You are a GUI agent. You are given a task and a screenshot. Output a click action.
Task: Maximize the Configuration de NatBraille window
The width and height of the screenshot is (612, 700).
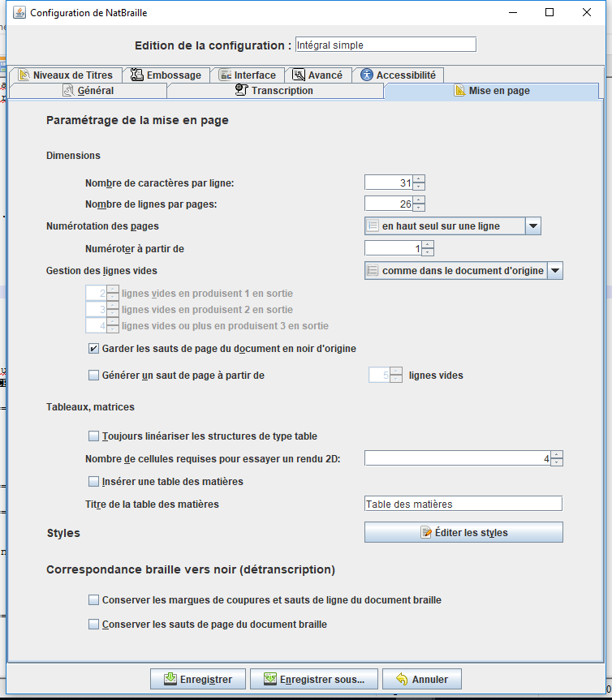(x=550, y=12)
